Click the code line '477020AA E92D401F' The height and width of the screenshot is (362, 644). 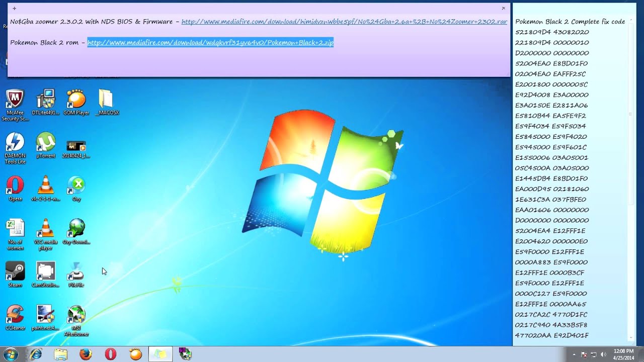coord(552,335)
